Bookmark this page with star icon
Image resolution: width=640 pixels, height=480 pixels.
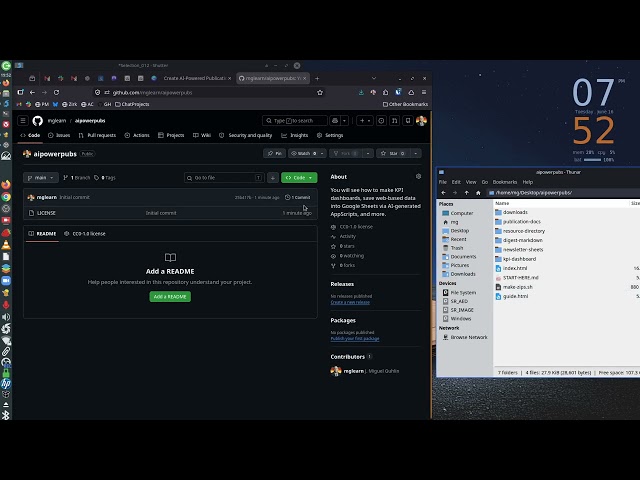click(x=320, y=93)
